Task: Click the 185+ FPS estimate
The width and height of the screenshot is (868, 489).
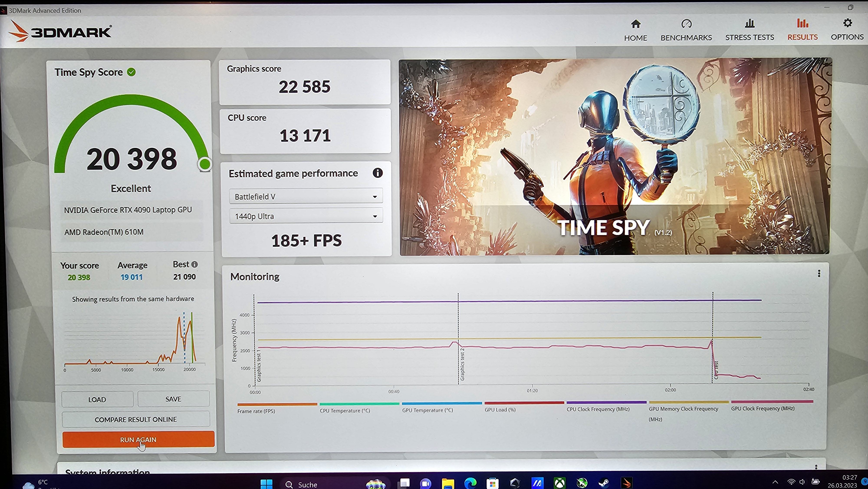Action: pyautogui.click(x=306, y=240)
